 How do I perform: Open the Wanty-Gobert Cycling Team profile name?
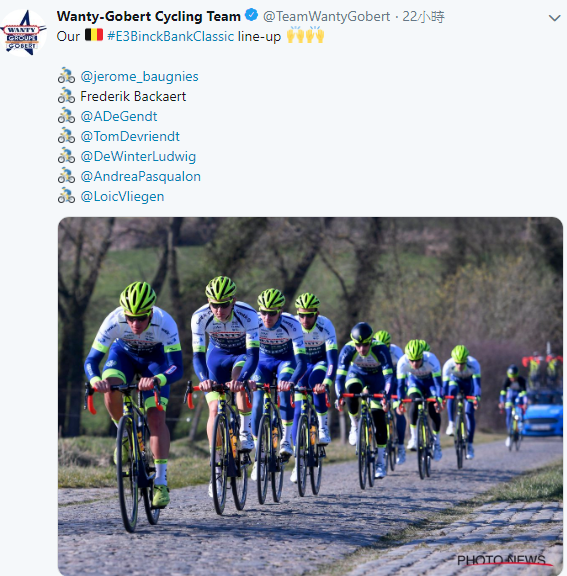tap(149, 17)
